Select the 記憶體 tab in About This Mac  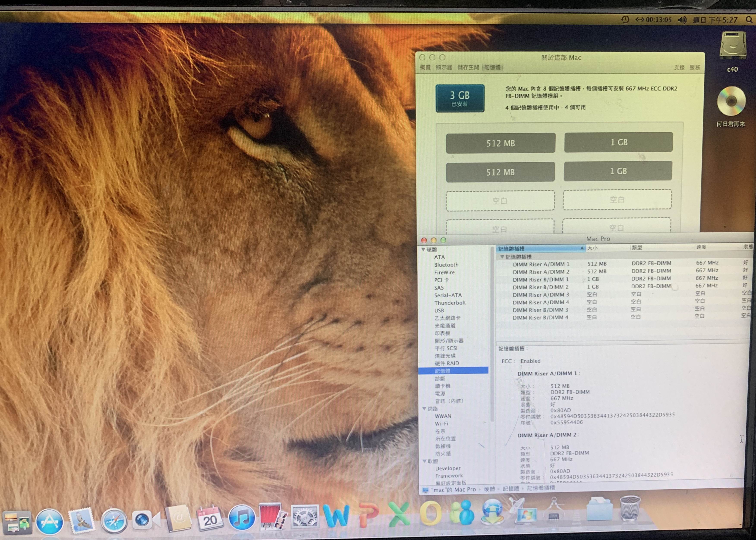coord(493,67)
